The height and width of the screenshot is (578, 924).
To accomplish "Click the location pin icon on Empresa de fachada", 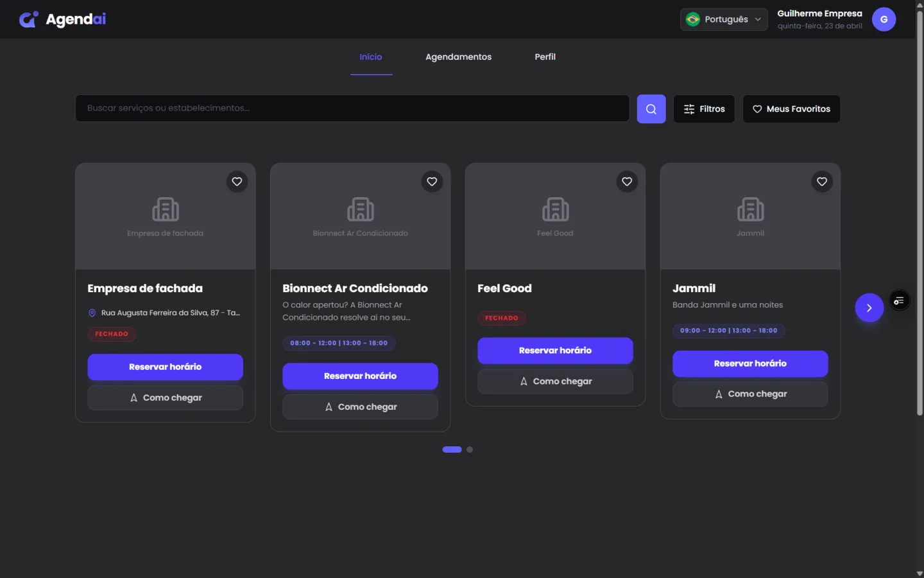I will pos(92,313).
